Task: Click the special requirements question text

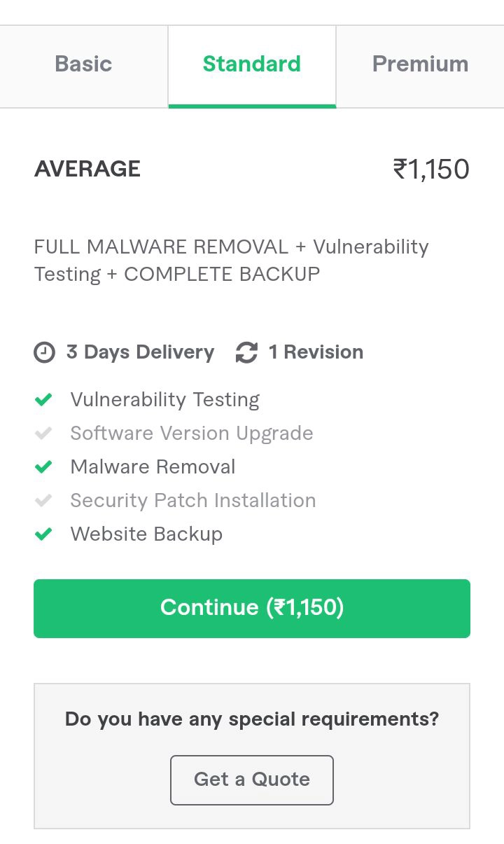Action: click(251, 719)
